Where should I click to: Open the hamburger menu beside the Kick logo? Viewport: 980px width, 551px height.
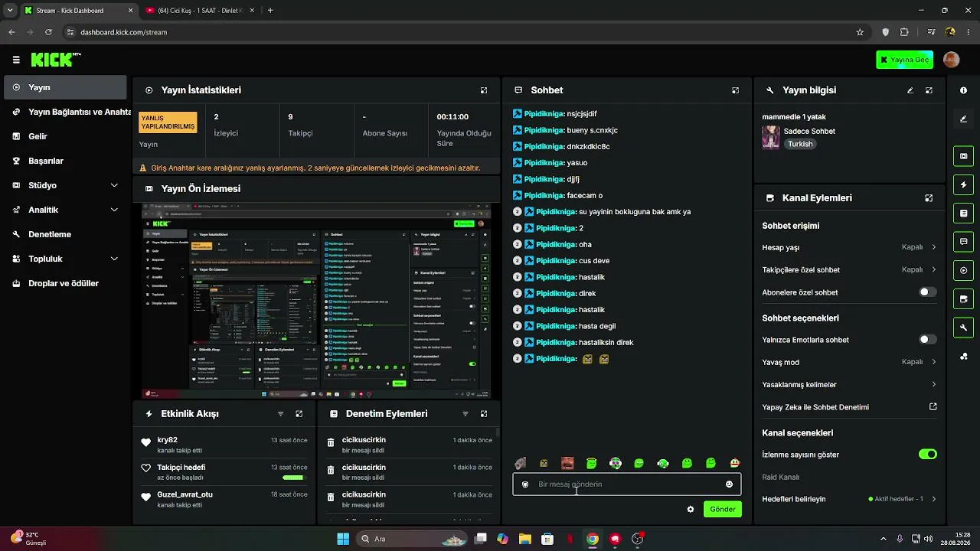coord(16,60)
